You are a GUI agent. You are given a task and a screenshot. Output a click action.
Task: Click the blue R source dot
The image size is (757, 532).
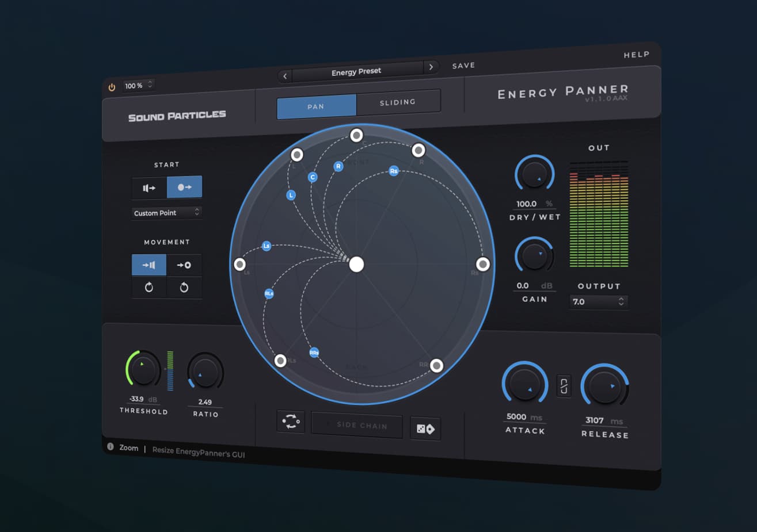pos(338,166)
